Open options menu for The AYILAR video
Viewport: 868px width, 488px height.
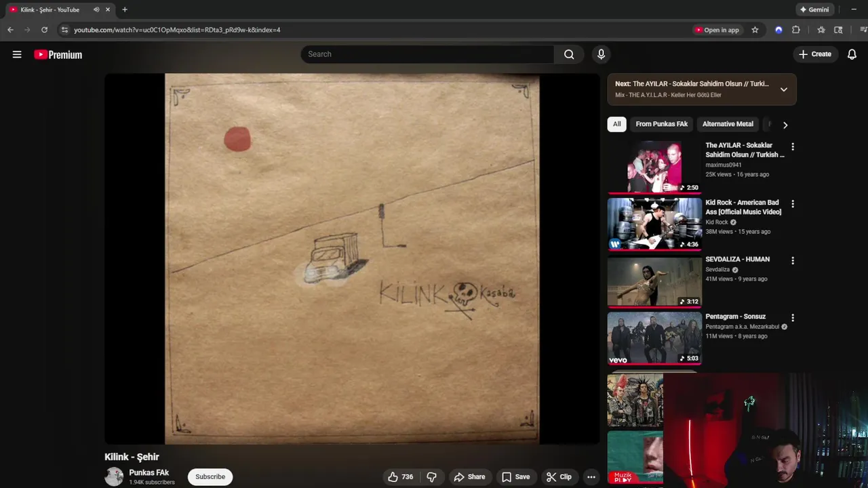(792, 146)
